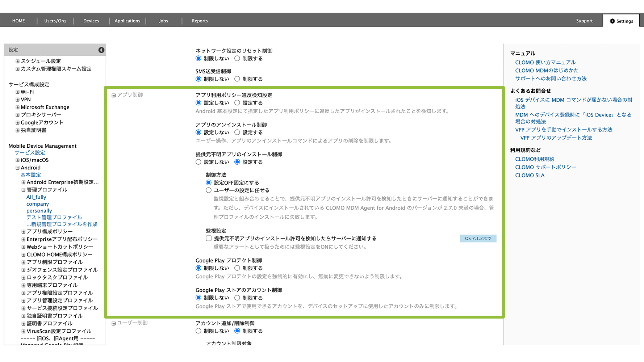Expand the VPN tree node plus icon

pos(17,100)
